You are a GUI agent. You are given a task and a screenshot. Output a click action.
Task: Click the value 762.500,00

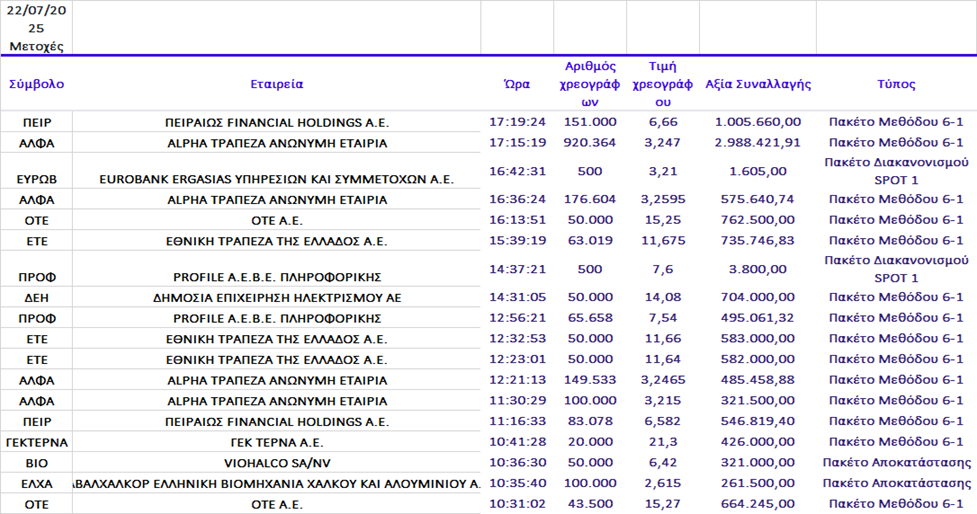tap(758, 220)
